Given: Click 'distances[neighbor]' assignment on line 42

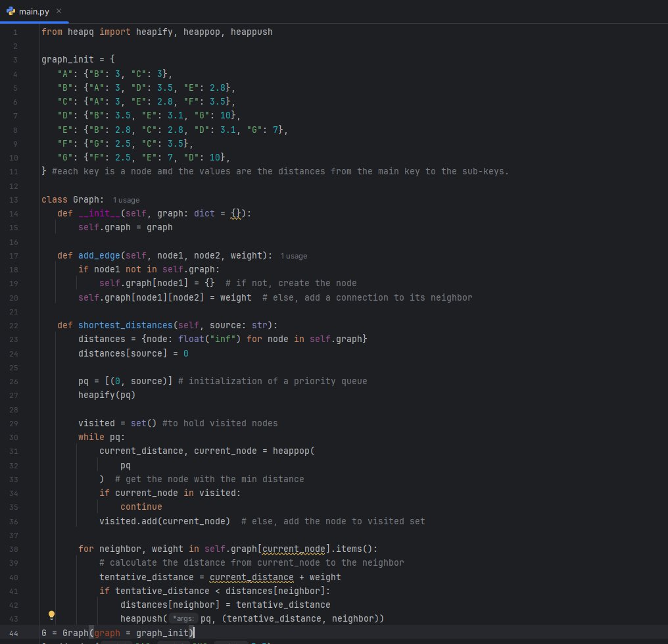Looking at the screenshot, I should [170, 605].
